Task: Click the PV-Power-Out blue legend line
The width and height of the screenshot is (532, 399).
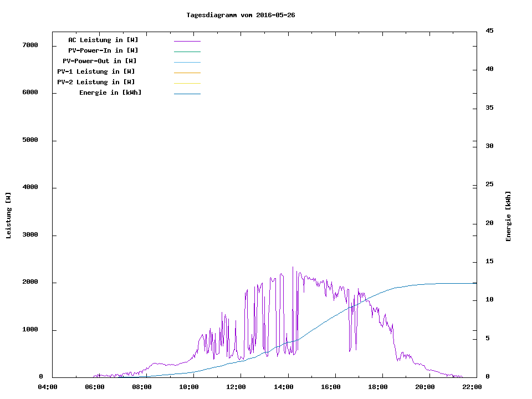Action: pos(187,62)
